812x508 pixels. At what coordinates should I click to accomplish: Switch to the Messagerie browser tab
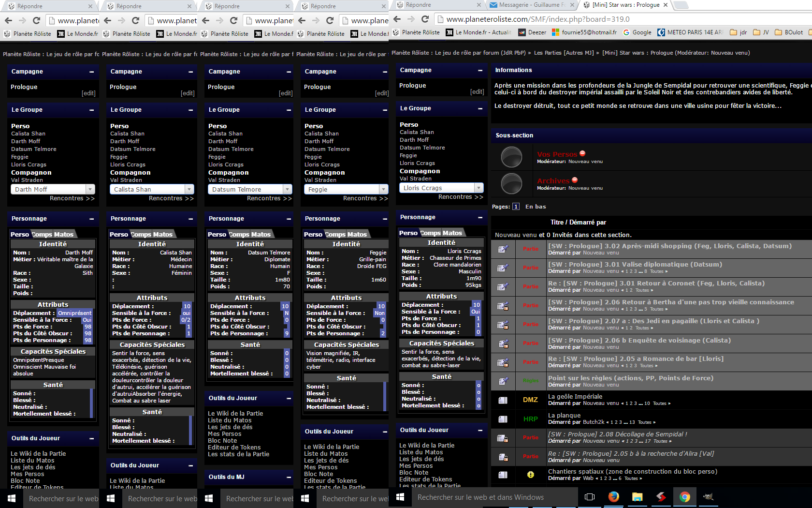pyautogui.click(x=529, y=5)
